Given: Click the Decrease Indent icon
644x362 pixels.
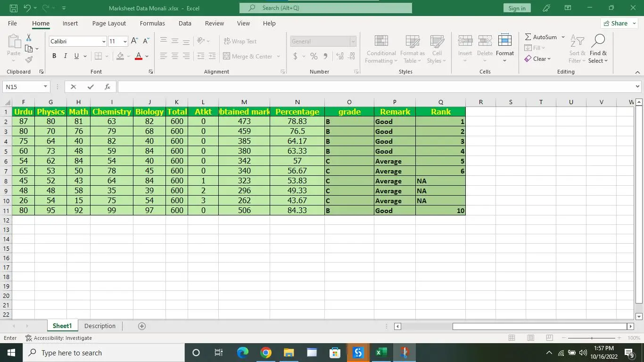Looking at the screenshot, I should 201,56.
